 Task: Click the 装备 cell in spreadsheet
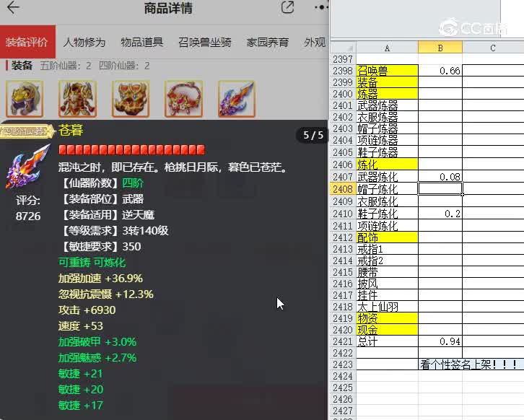click(388, 82)
